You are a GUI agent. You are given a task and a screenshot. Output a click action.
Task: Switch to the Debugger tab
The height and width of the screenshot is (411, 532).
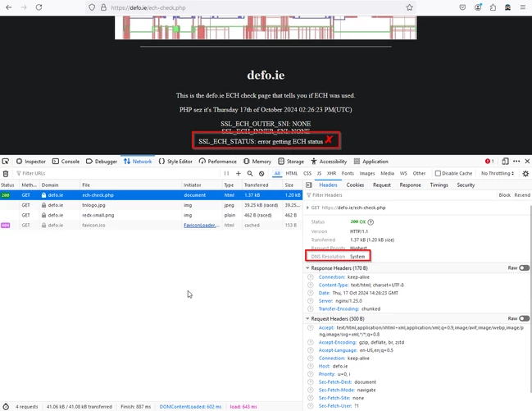click(102, 162)
